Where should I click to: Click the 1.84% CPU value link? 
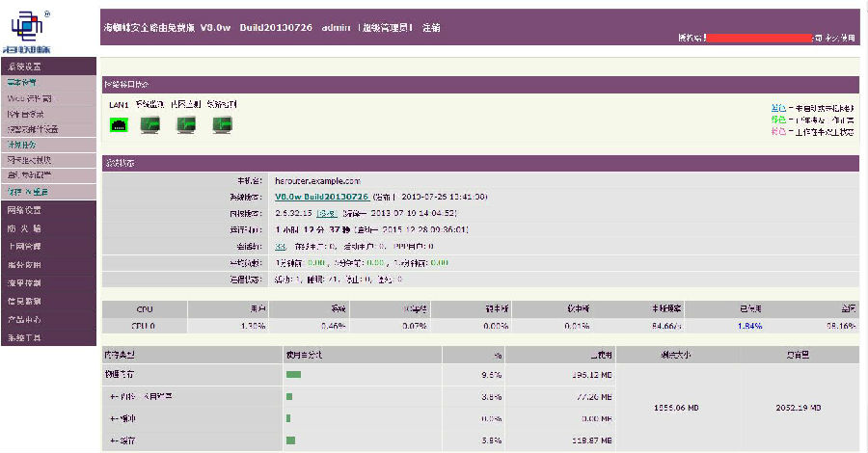749,327
